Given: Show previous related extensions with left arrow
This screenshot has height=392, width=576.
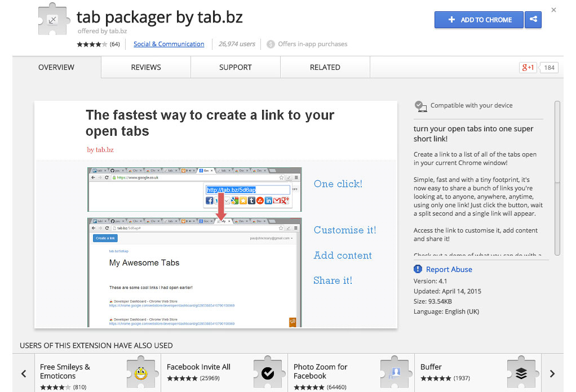Looking at the screenshot, I should (24, 373).
